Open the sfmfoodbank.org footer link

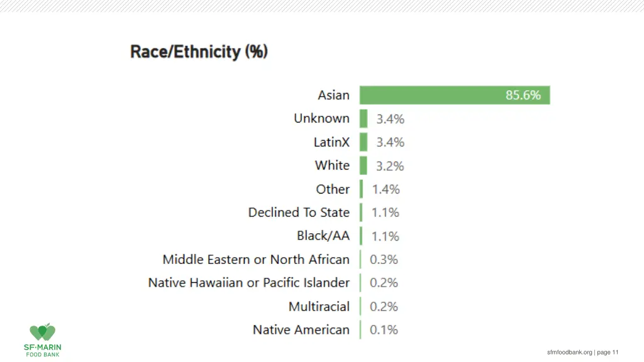(x=569, y=352)
